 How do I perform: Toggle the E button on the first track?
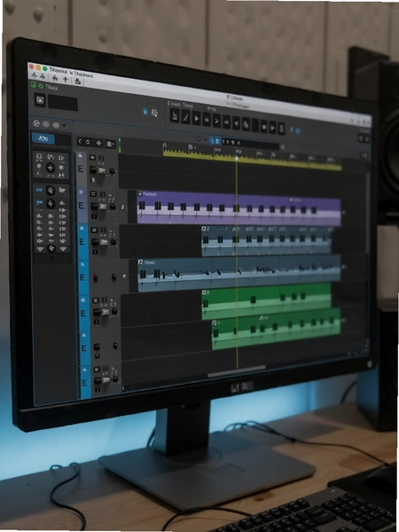tap(81, 168)
